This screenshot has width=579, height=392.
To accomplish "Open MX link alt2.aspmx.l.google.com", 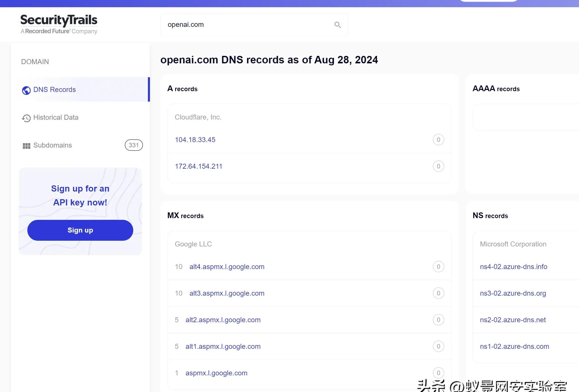I will [x=223, y=320].
